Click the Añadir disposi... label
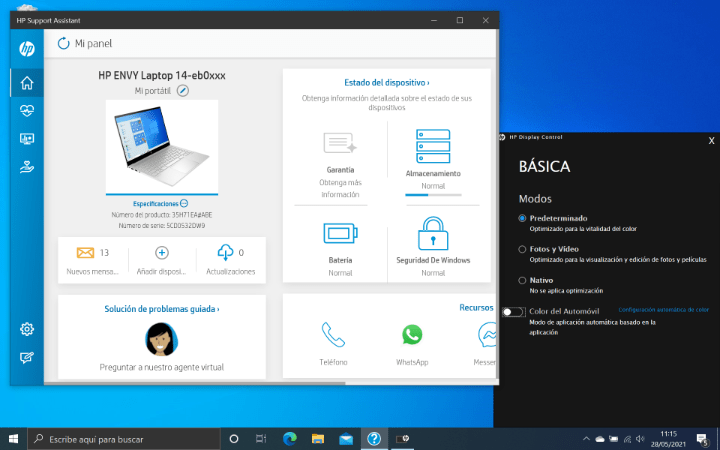 point(162,271)
